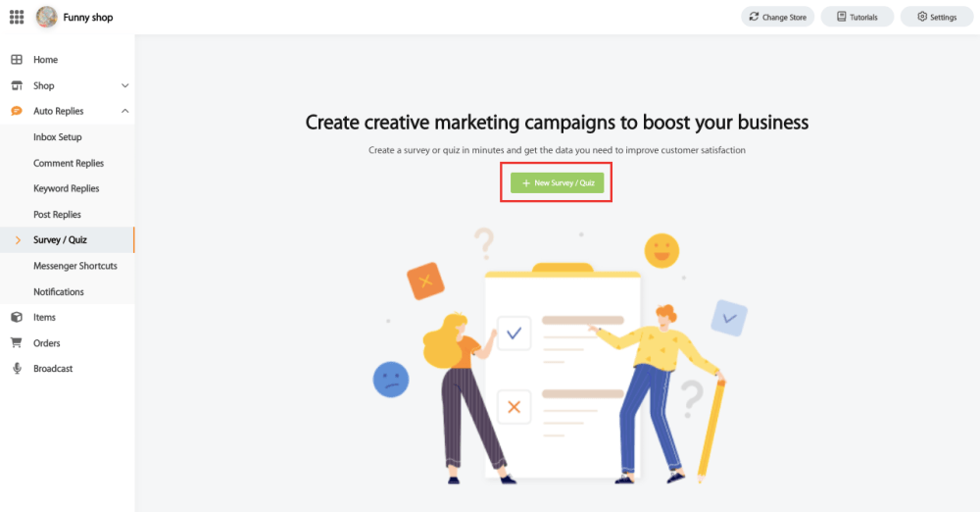Screen dimensions: 980x512
Task: Click the Change Store button
Action: tap(777, 17)
